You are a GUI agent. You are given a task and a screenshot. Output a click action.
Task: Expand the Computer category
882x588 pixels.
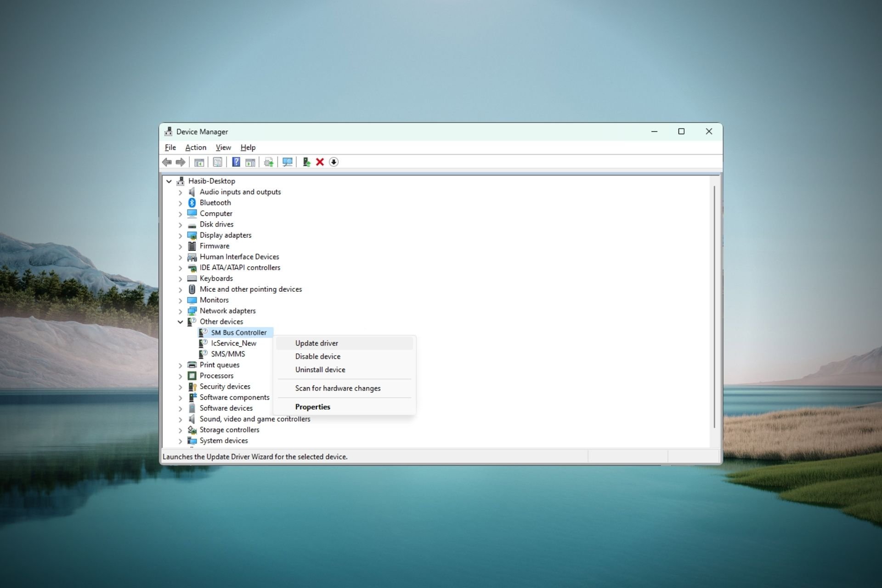[x=180, y=214]
